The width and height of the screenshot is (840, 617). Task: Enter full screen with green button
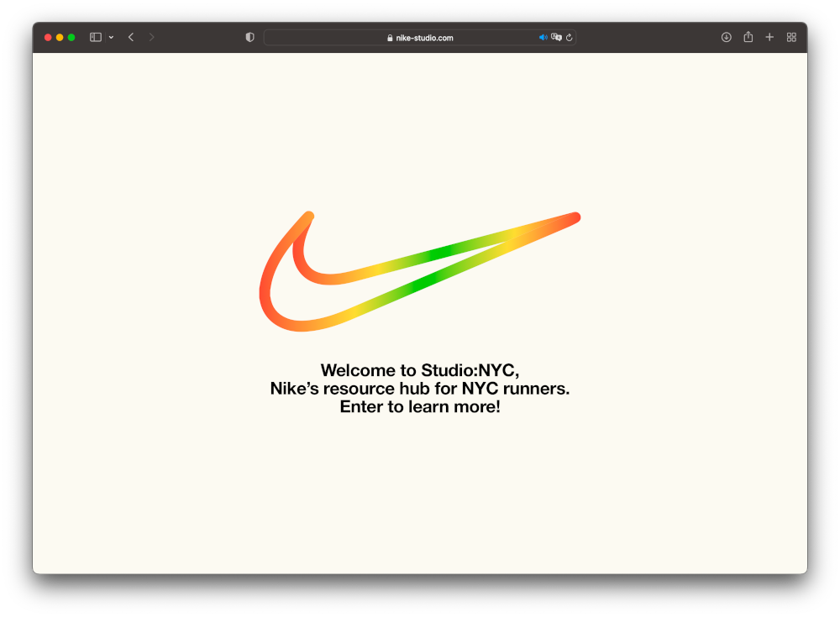point(71,38)
